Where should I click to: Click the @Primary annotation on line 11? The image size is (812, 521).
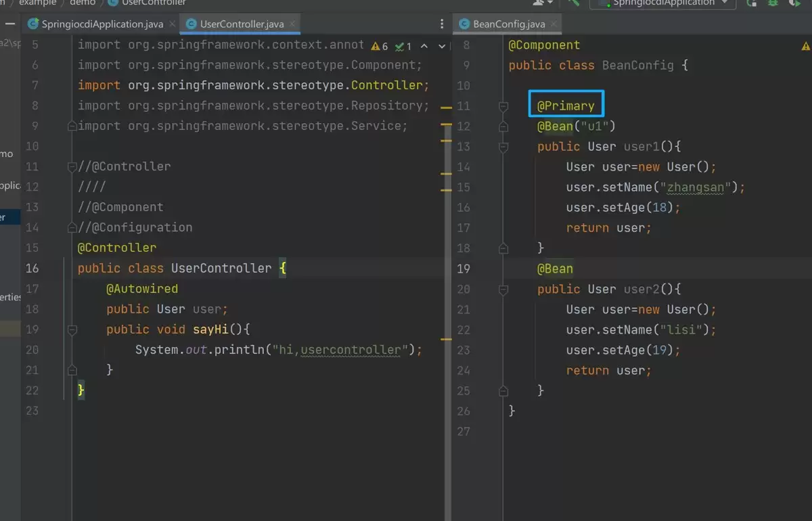tap(566, 106)
